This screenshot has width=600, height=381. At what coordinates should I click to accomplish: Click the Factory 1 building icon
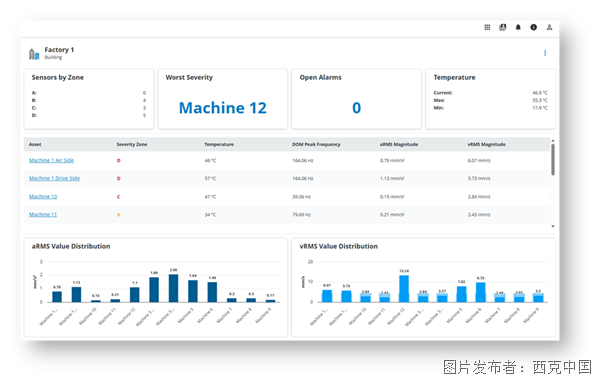34,54
